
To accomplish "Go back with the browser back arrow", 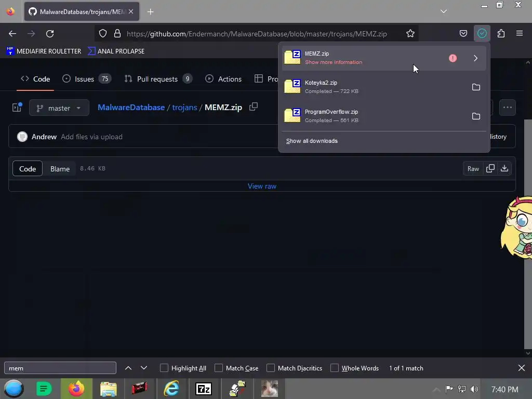I will 12,34.
